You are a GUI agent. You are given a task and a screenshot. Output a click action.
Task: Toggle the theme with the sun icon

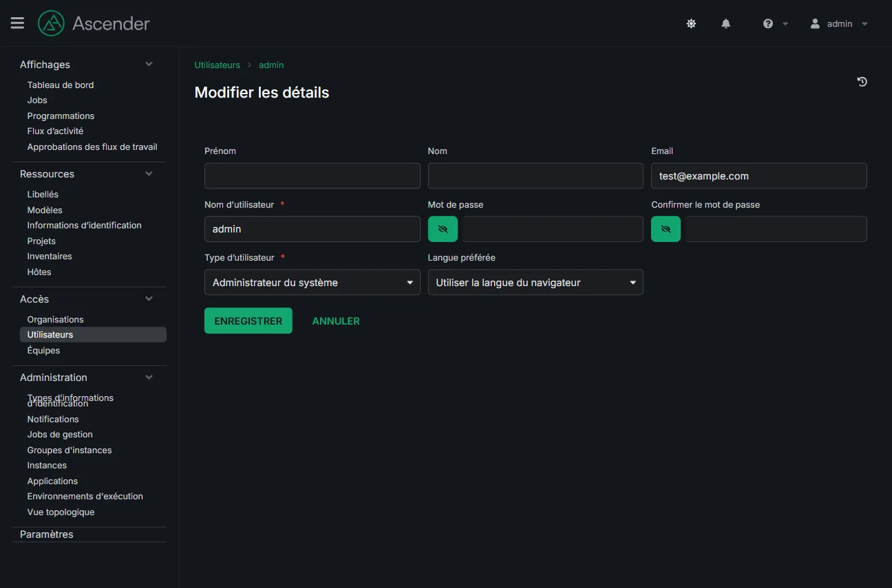point(691,23)
